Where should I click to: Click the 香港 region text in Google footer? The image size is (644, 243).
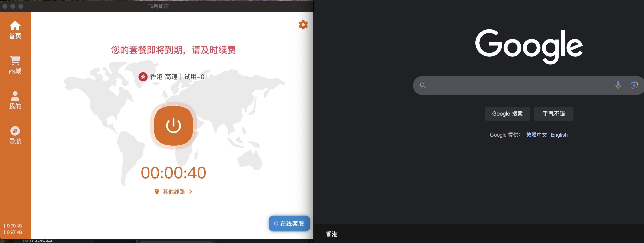pos(332,234)
